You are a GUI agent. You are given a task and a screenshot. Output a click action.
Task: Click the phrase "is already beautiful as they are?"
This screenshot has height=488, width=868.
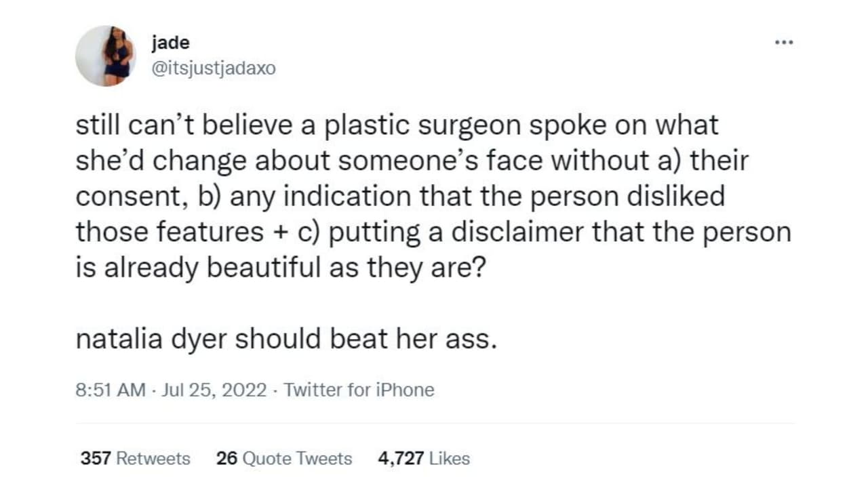pyautogui.click(x=281, y=268)
